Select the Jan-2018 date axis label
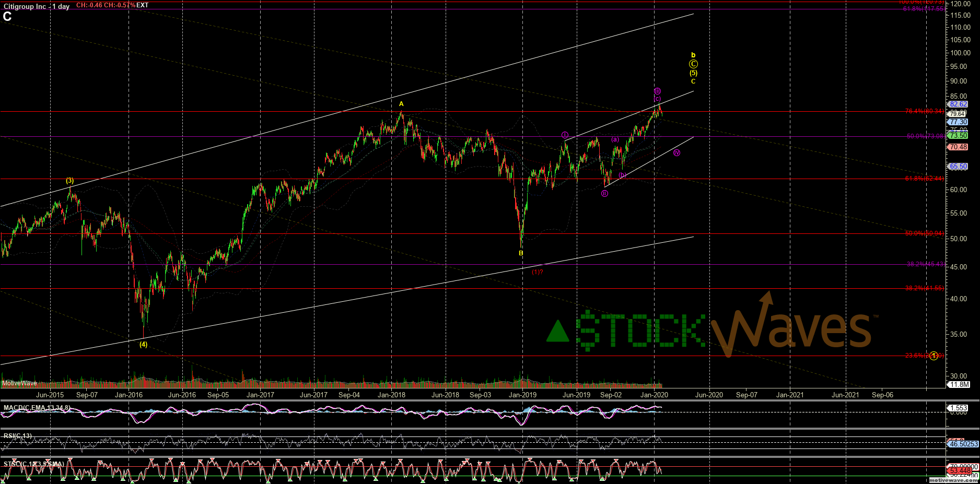Image resolution: width=980 pixels, height=484 pixels. [392, 395]
